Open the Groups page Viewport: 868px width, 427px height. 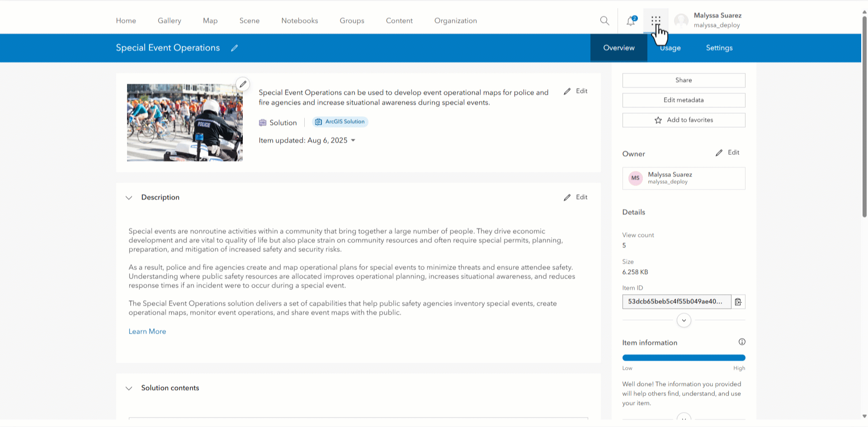click(352, 20)
